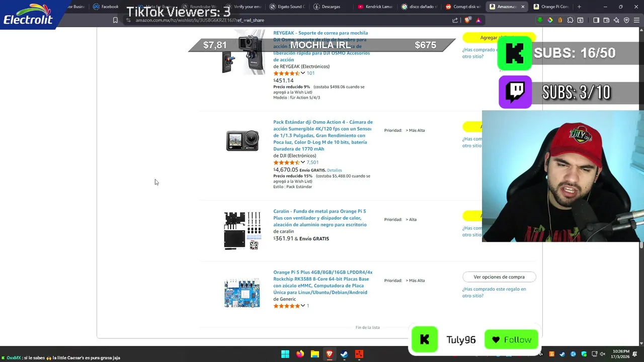Click the Caralin metal case thumbnail
The image size is (644, 362).
pos(242,231)
